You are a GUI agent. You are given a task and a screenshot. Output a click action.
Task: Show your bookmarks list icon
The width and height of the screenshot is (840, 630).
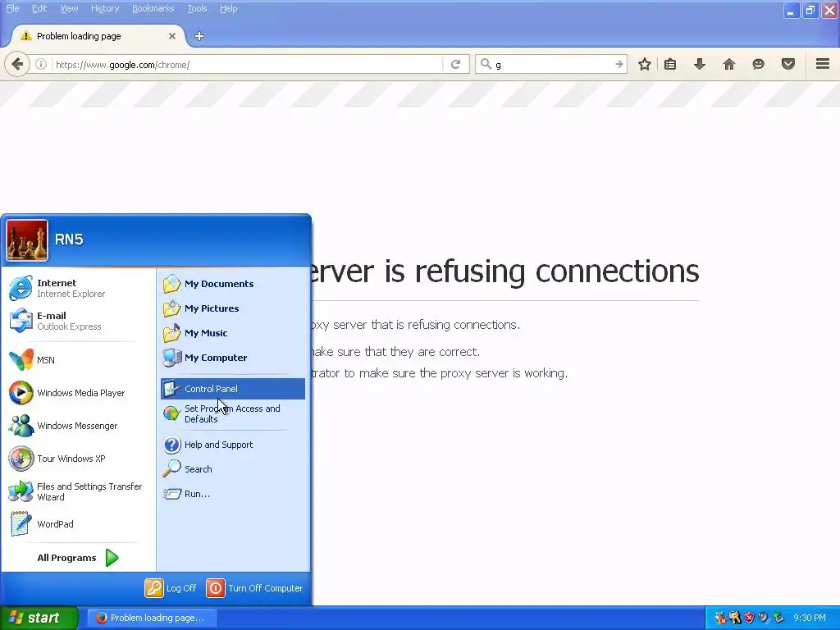[x=670, y=64]
